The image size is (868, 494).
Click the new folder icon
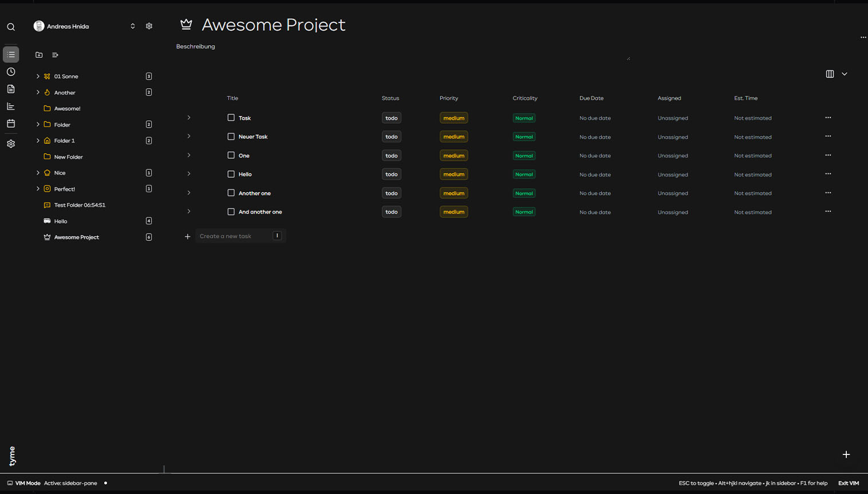click(39, 55)
